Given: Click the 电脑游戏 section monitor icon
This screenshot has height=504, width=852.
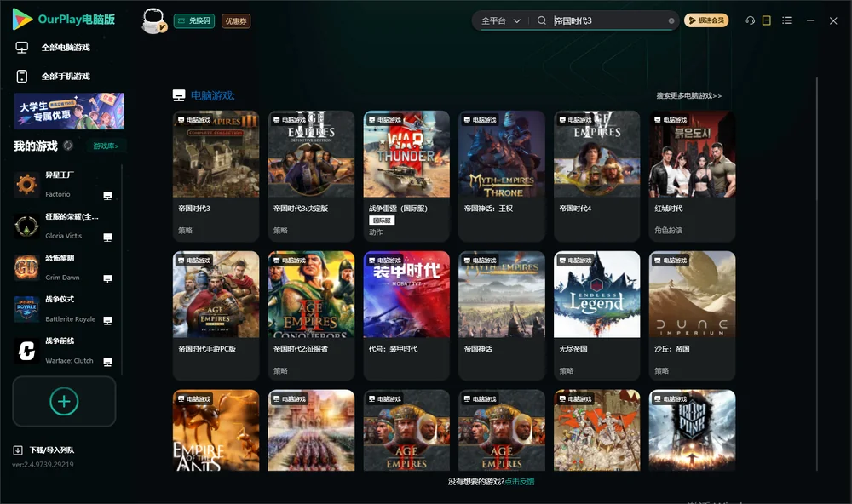Looking at the screenshot, I should (x=179, y=95).
